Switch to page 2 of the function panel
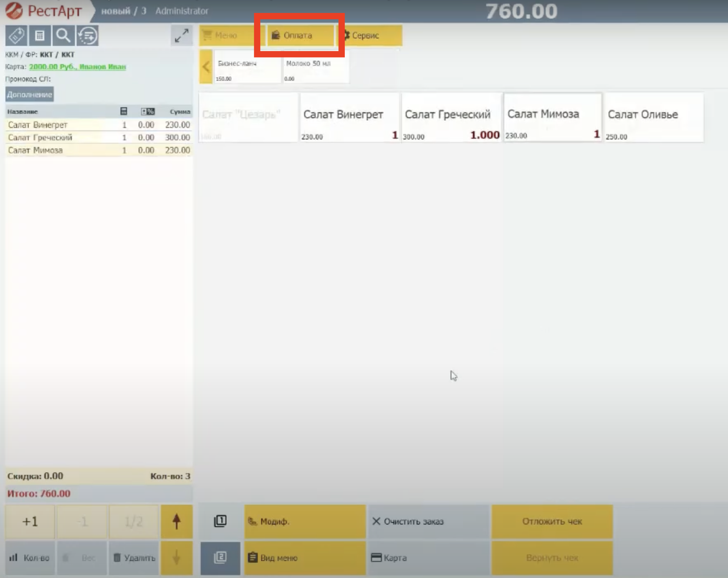Viewport: 728px width, 578px height. click(x=220, y=558)
